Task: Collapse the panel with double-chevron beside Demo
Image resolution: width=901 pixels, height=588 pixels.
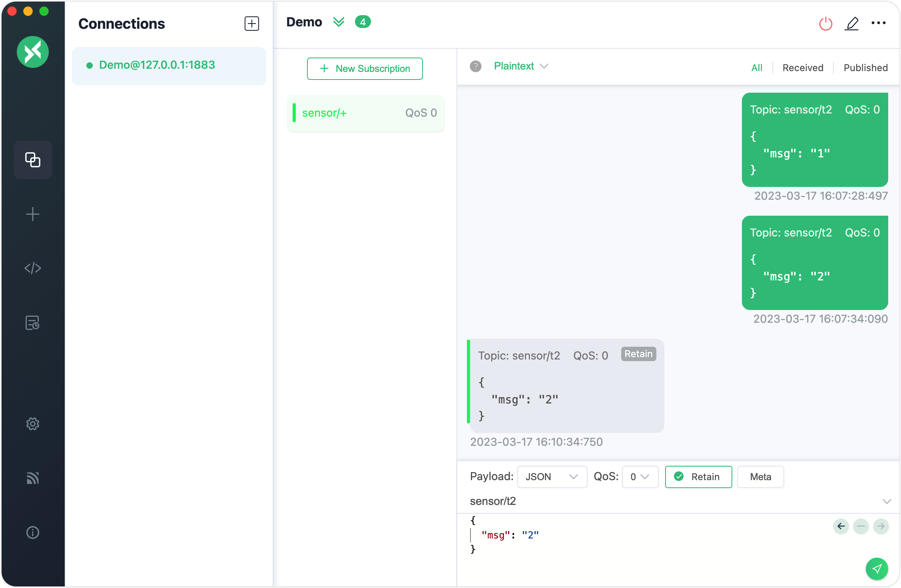Action: (x=339, y=22)
